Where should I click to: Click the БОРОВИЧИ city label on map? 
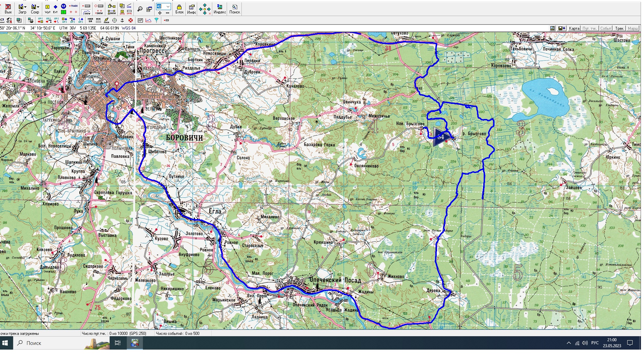pos(184,138)
